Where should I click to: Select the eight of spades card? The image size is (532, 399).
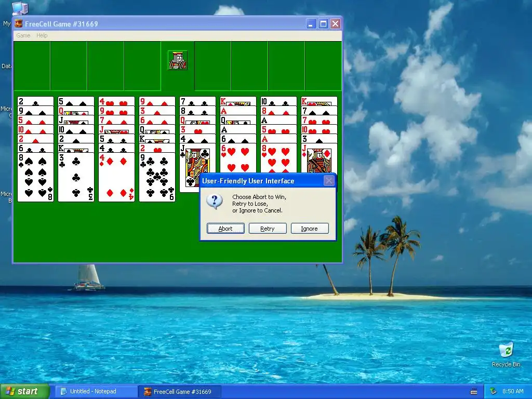(x=35, y=177)
